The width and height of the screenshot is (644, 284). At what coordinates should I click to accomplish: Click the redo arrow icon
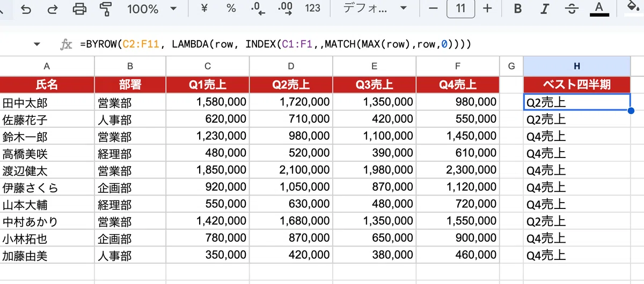coord(53,9)
